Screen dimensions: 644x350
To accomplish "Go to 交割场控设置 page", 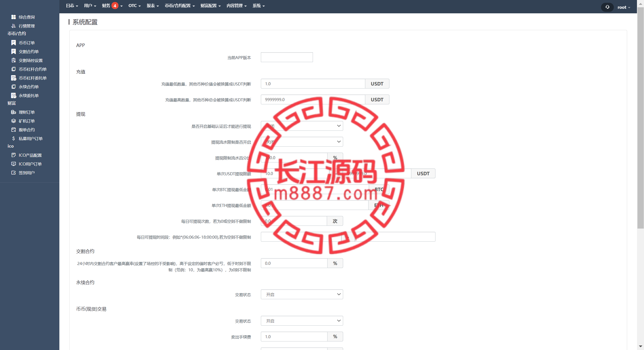I will click(31, 60).
